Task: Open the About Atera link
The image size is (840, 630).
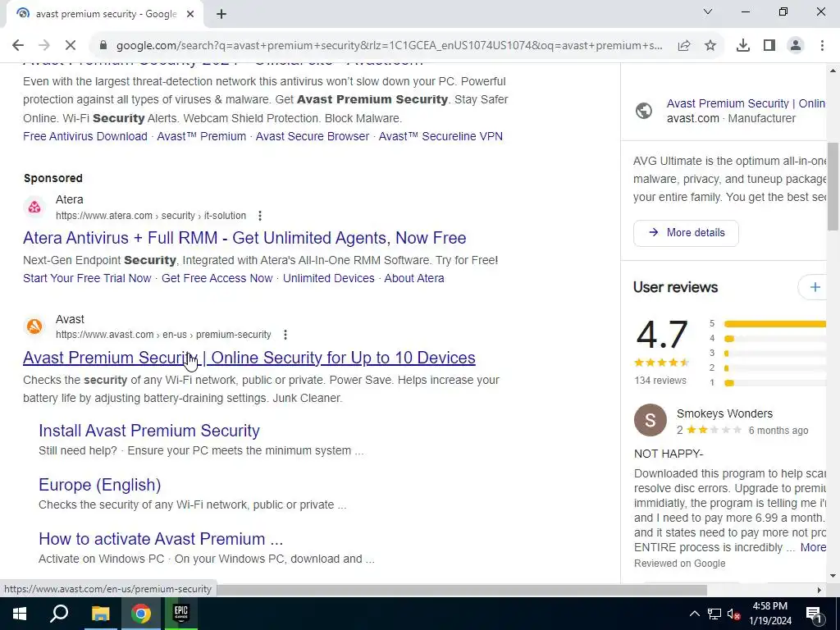Action: [x=414, y=279]
